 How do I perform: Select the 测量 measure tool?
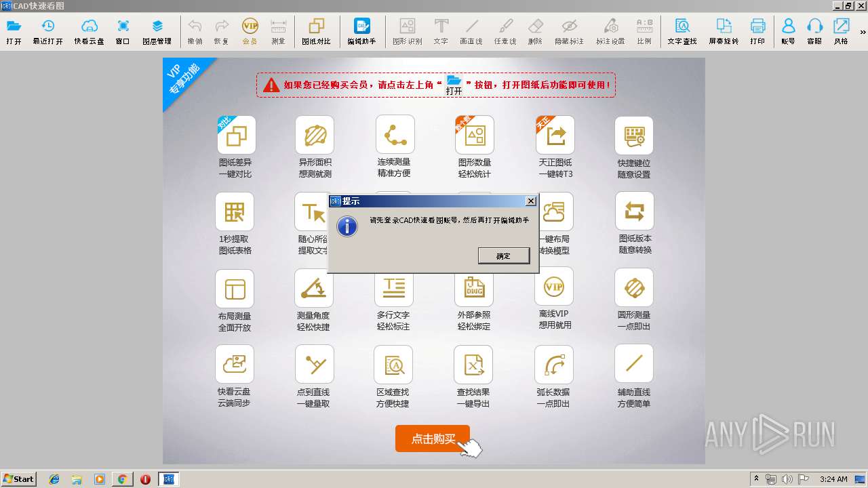[x=278, y=31]
